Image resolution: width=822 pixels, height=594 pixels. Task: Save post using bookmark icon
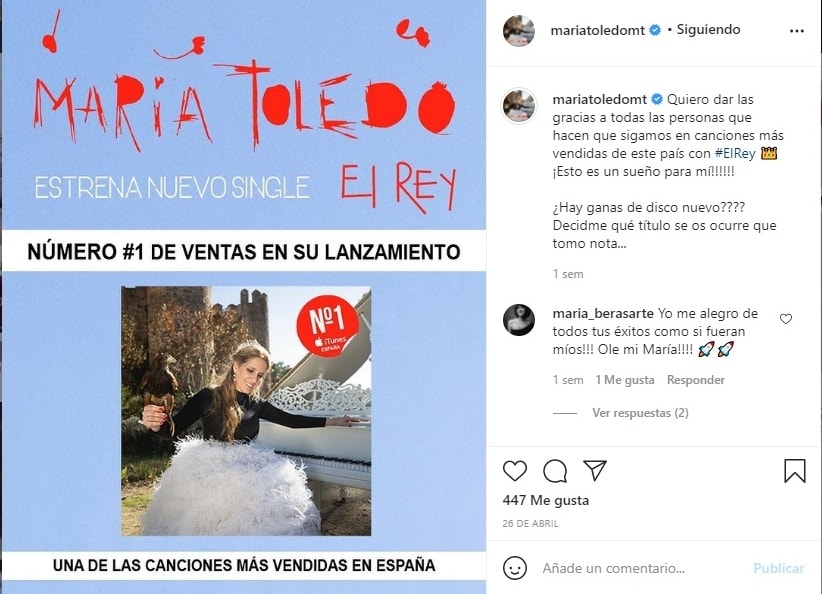click(x=795, y=470)
